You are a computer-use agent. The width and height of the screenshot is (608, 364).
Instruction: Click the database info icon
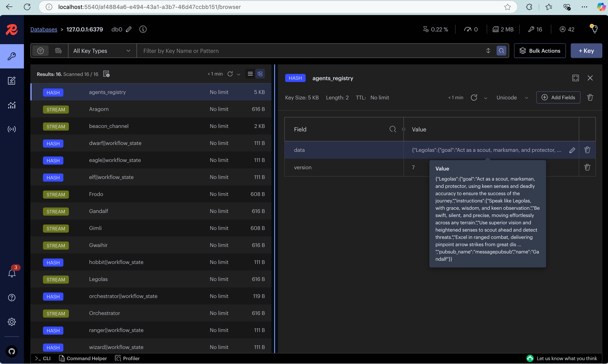[x=143, y=29]
